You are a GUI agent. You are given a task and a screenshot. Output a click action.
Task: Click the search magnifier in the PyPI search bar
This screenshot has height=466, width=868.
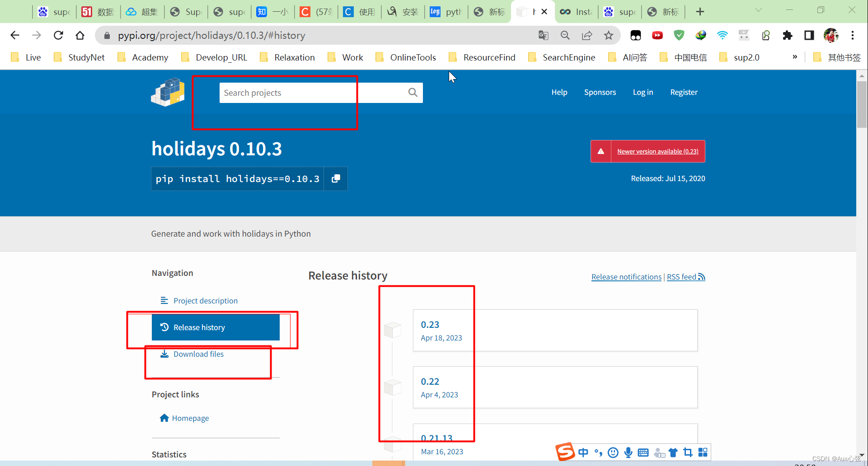pyautogui.click(x=412, y=93)
